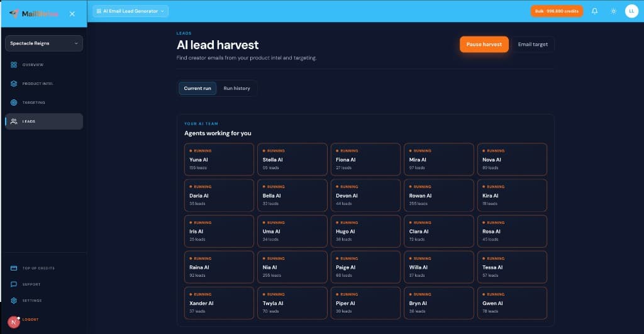This screenshot has height=334, width=644.
Task: Switch to the Current run tab
Action: 197,88
